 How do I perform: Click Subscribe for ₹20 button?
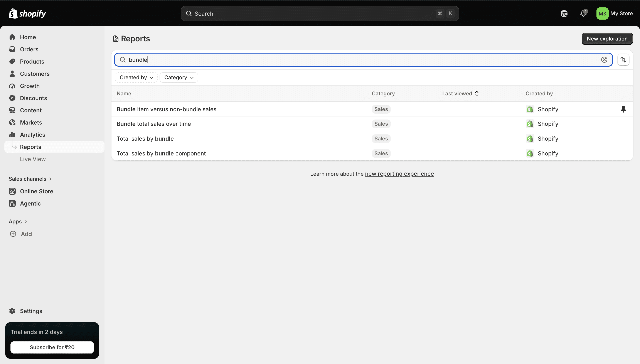[52, 347]
